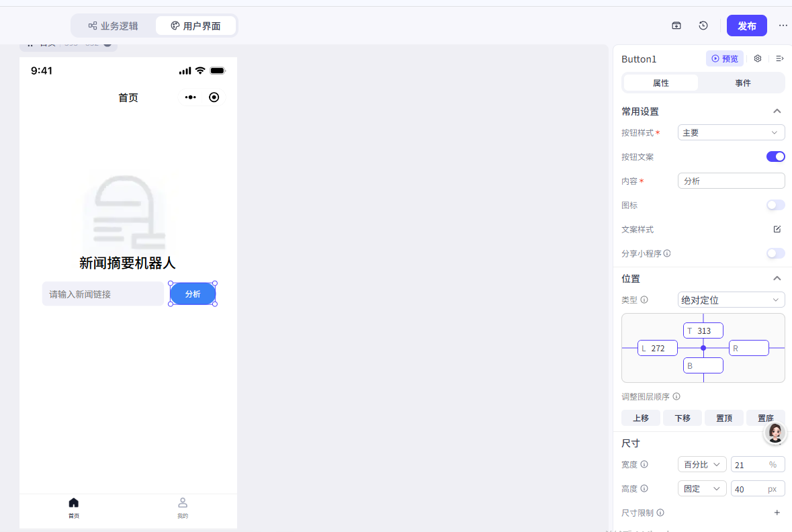
Task: Open Button1 settings gear icon
Action: click(x=758, y=58)
